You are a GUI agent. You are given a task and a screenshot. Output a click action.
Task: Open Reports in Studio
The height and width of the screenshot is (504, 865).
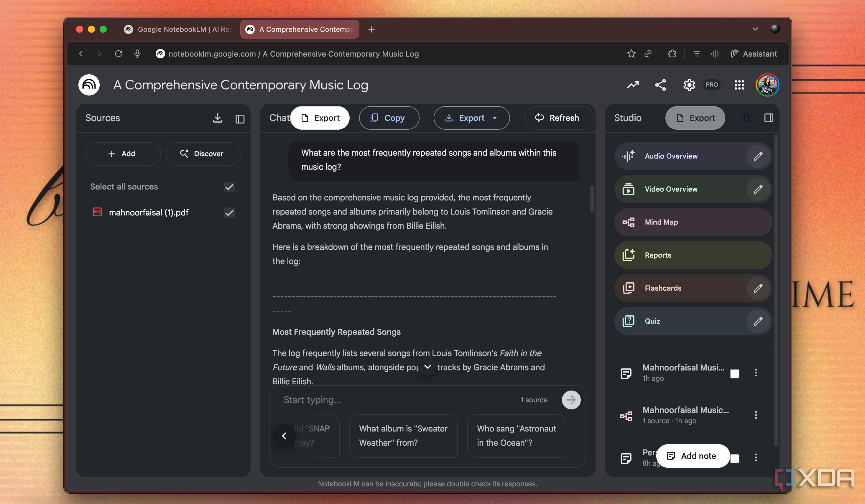[x=693, y=255]
